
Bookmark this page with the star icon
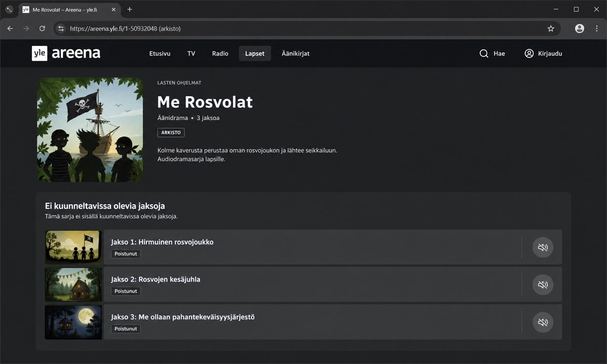point(551,28)
